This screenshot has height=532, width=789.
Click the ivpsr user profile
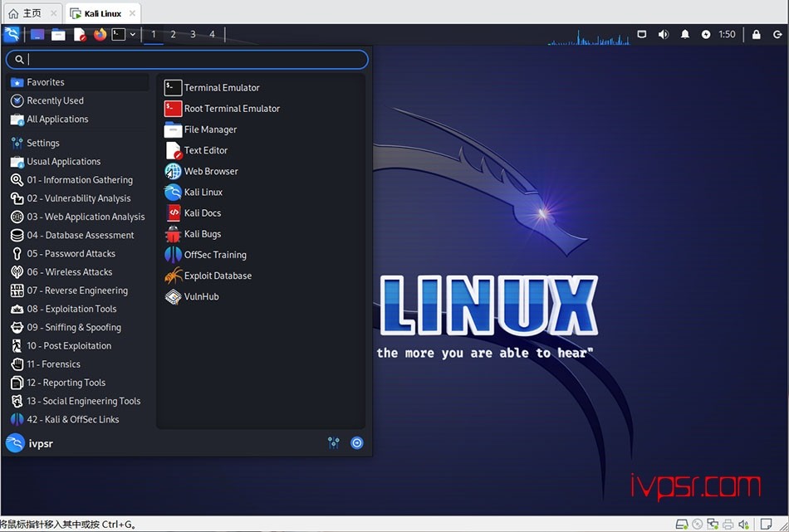point(30,443)
